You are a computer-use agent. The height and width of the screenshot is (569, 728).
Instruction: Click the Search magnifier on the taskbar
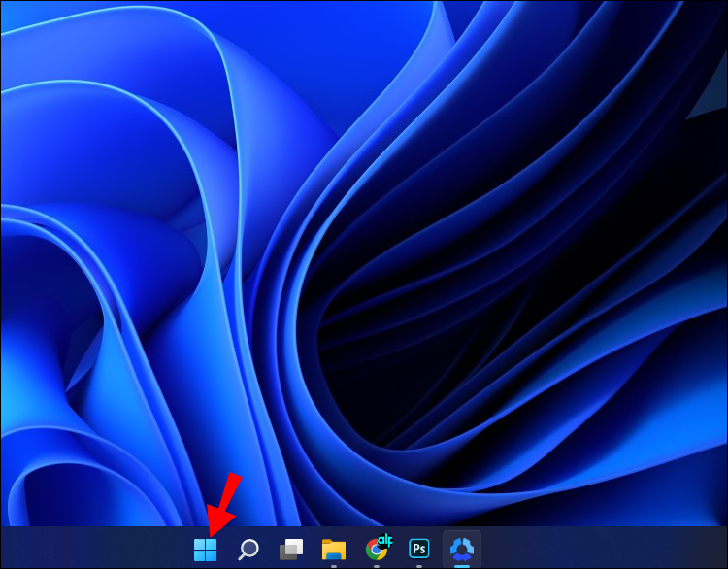pyautogui.click(x=248, y=550)
